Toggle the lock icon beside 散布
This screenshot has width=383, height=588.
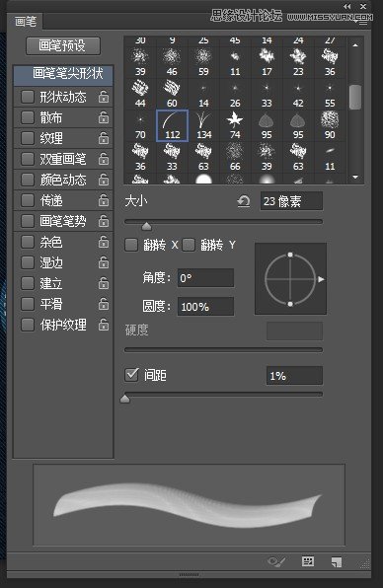pyautogui.click(x=104, y=117)
